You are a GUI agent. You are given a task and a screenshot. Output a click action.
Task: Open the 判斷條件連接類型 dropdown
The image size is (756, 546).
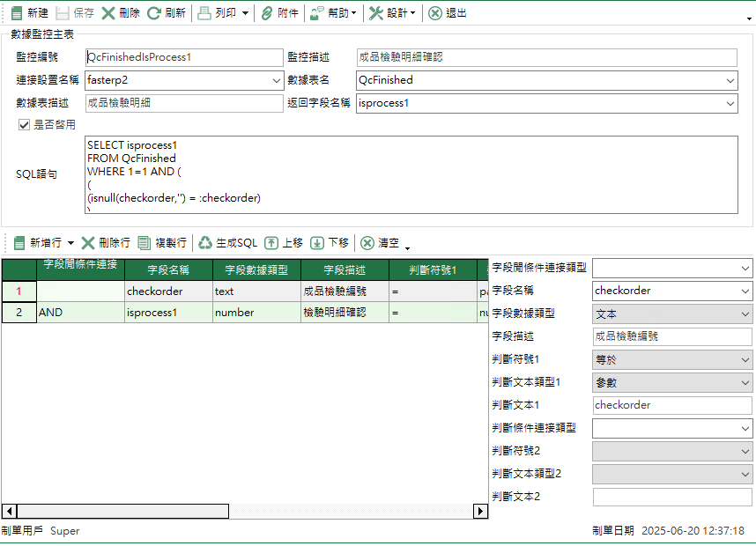tap(745, 428)
